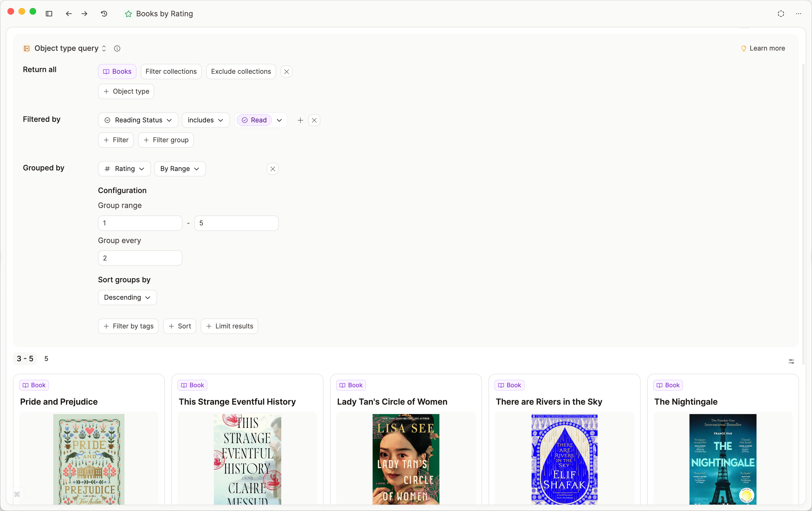
Task: Open the history clock icon
Action: (104, 14)
